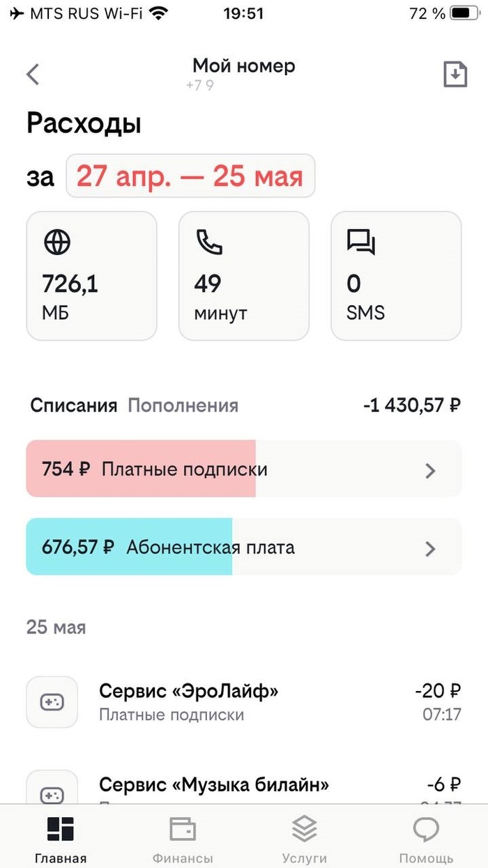Tap the gamepad icon next to «Музыка билайн»
This screenshot has width=488, height=868.
click(x=52, y=793)
